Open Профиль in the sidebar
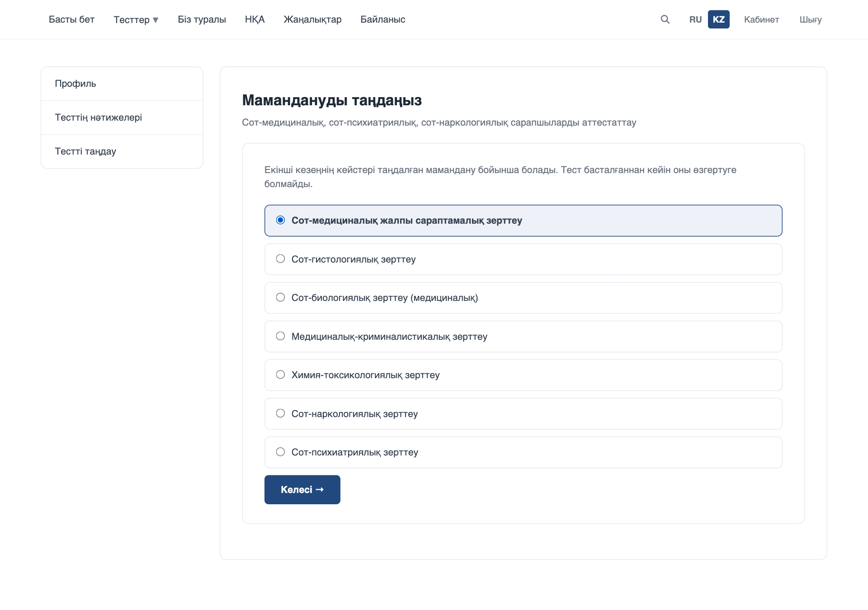The image size is (868, 610). click(122, 84)
